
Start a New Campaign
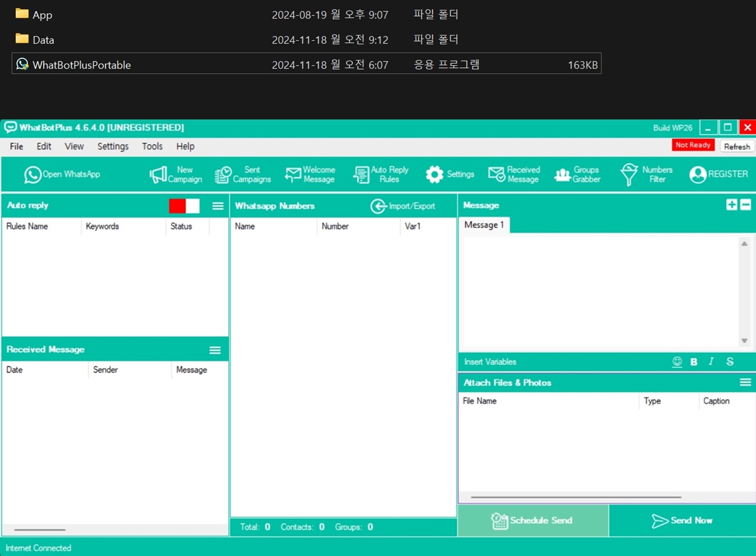(176, 174)
